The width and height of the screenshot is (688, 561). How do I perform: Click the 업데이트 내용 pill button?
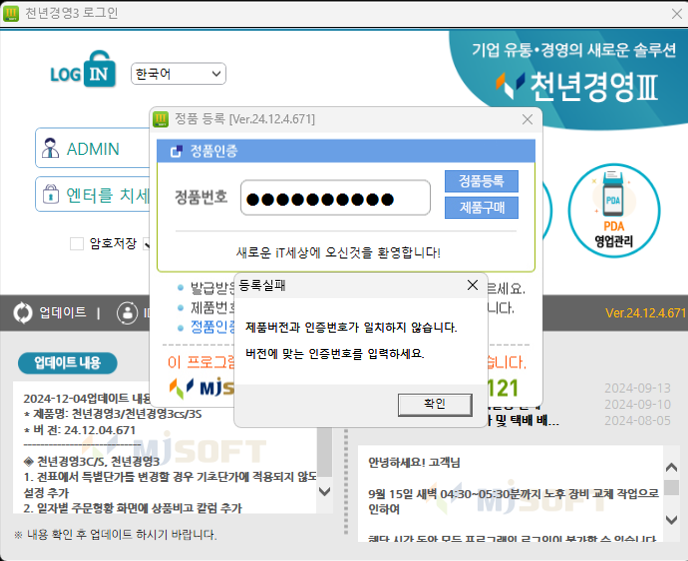coord(68,363)
